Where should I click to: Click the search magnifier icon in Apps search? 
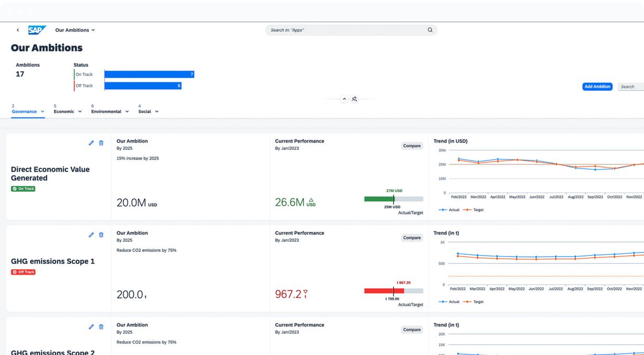(x=430, y=30)
